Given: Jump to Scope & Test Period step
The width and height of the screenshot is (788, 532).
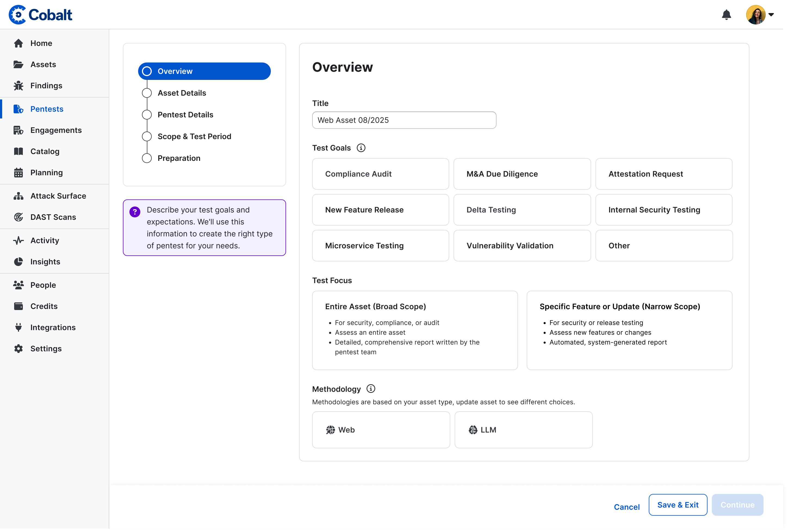Looking at the screenshot, I should [x=194, y=137].
